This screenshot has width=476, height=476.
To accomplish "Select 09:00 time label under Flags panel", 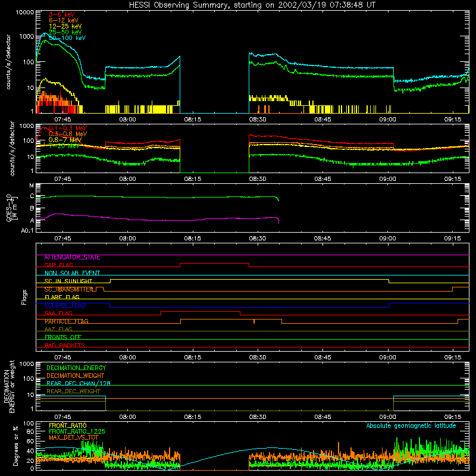I will click(388, 358).
